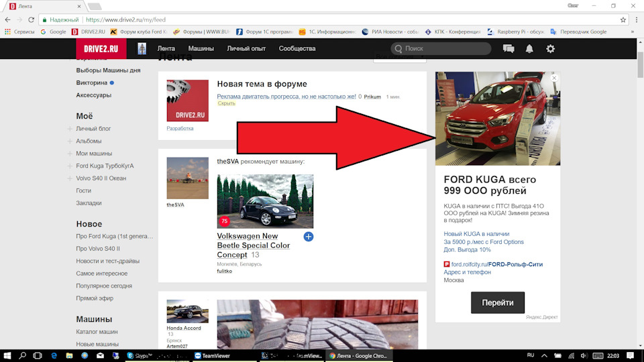Open Volkswagen New Beetle Special Color Concept link
This screenshot has width=644, height=362.
click(x=253, y=245)
